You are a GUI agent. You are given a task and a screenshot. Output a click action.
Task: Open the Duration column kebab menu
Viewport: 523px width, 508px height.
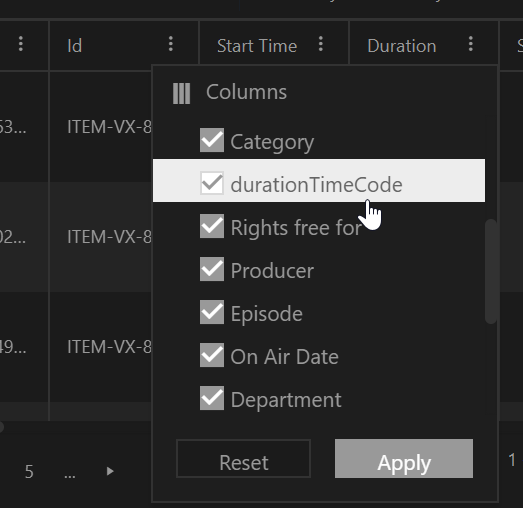click(x=471, y=44)
